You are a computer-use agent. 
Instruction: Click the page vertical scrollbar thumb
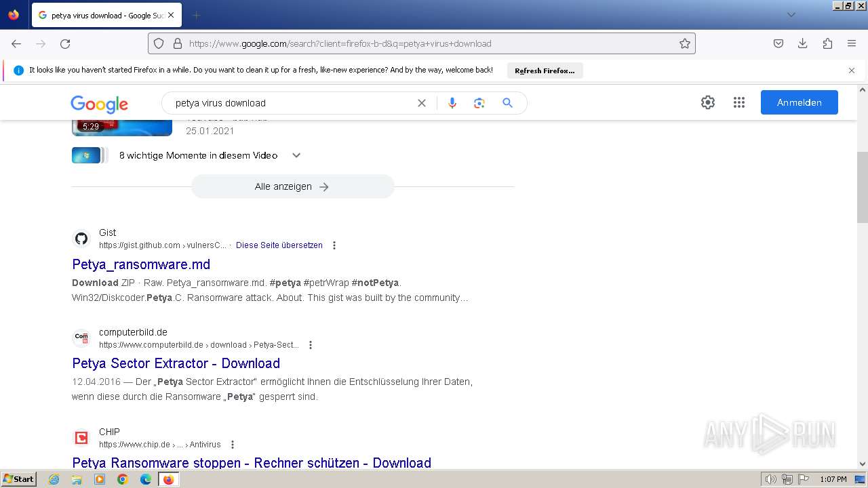click(863, 187)
